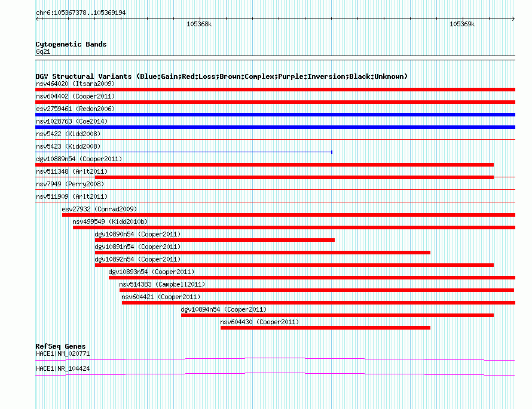Click the dgv10890n54 (Cooper2011) label
532x409 pixels.
click(137, 234)
